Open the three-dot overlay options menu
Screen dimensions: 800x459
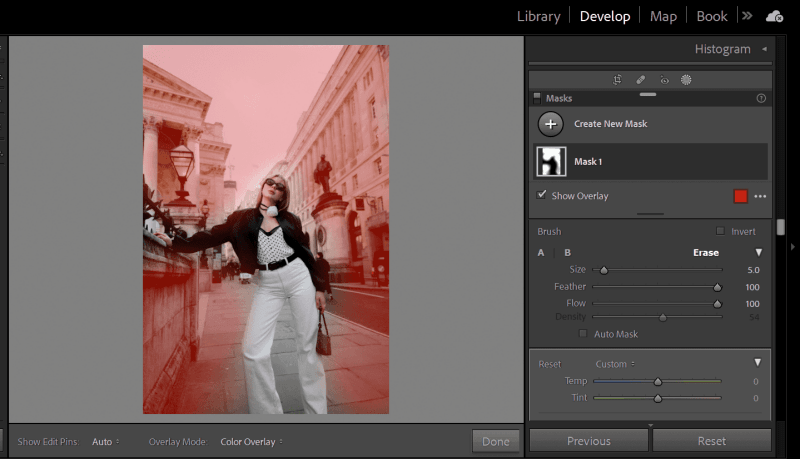coord(760,196)
